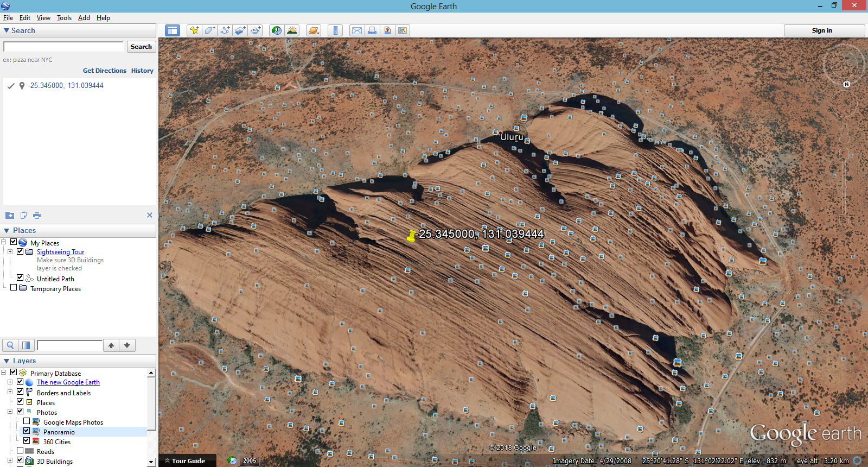Open the Record a Tour tool
The width and height of the screenshot is (868, 467).
click(256, 30)
